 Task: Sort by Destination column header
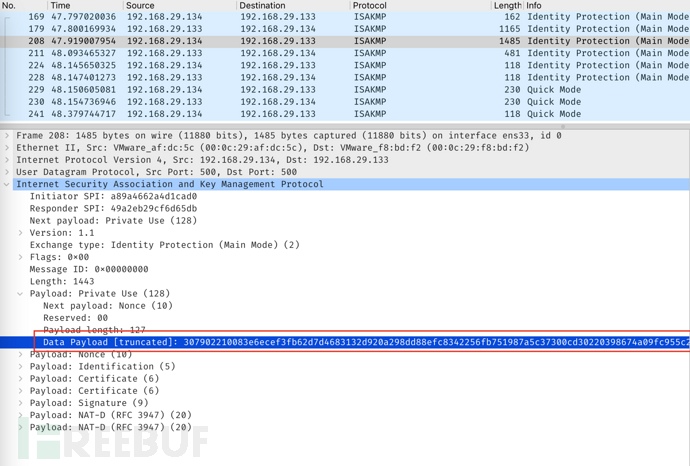click(x=294, y=6)
